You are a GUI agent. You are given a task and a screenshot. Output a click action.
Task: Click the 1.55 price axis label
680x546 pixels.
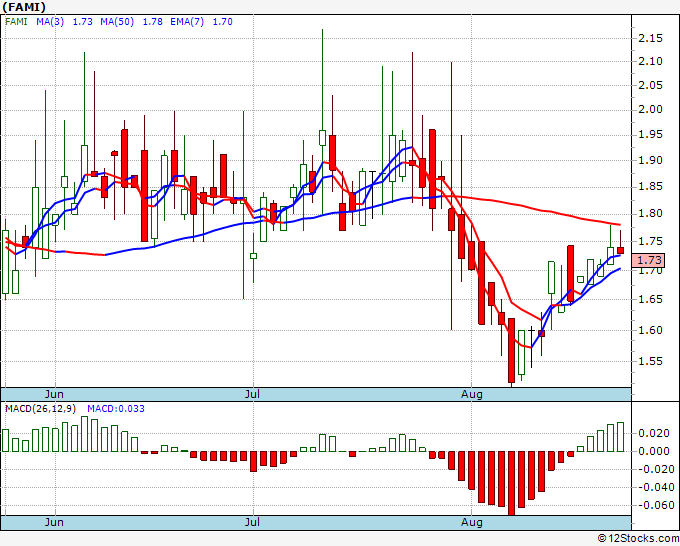pyautogui.click(x=651, y=361)
